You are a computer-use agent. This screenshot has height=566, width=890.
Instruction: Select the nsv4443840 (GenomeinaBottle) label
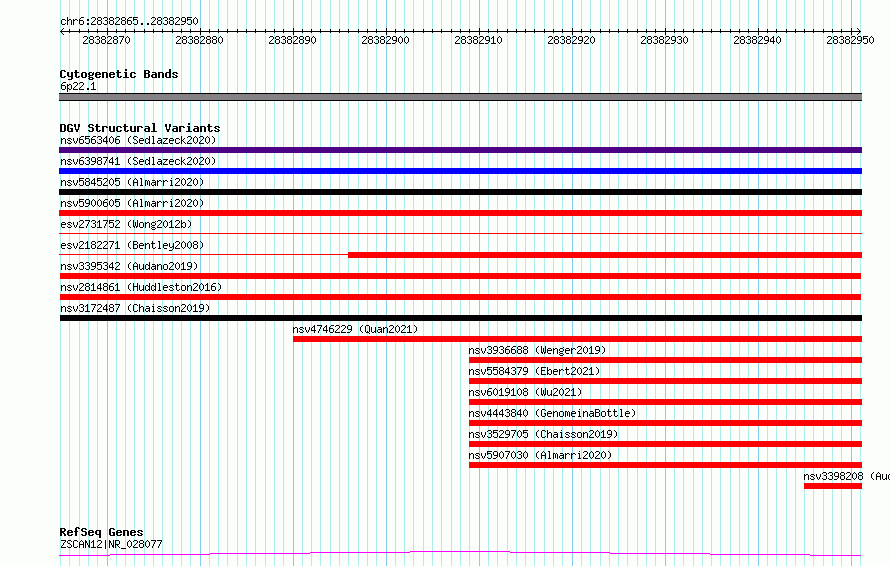tap(552, 413)
